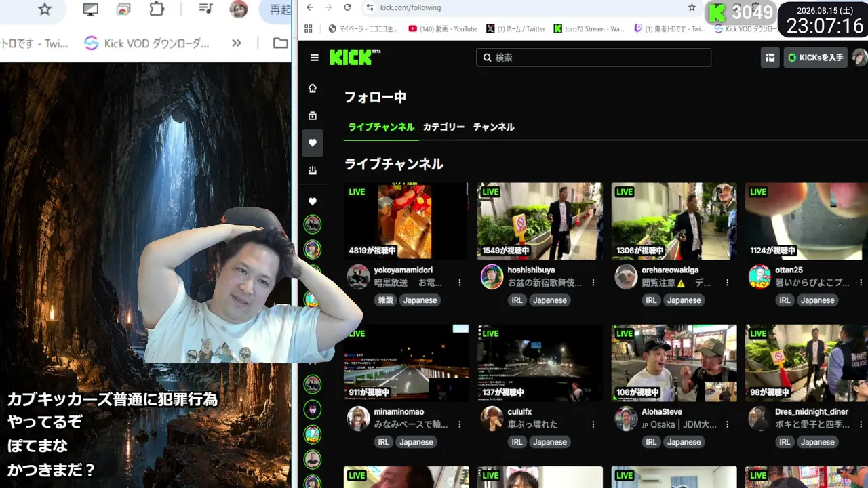Click the IRL tag under cululfx

[517, 442]
